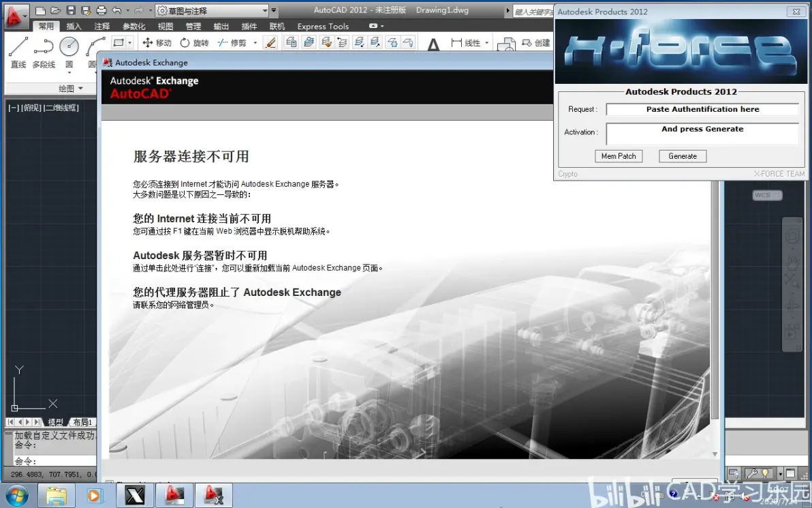Viewport: 812px width, 508px height.
Task: Click the Plot printer icon
Action: 101,10
